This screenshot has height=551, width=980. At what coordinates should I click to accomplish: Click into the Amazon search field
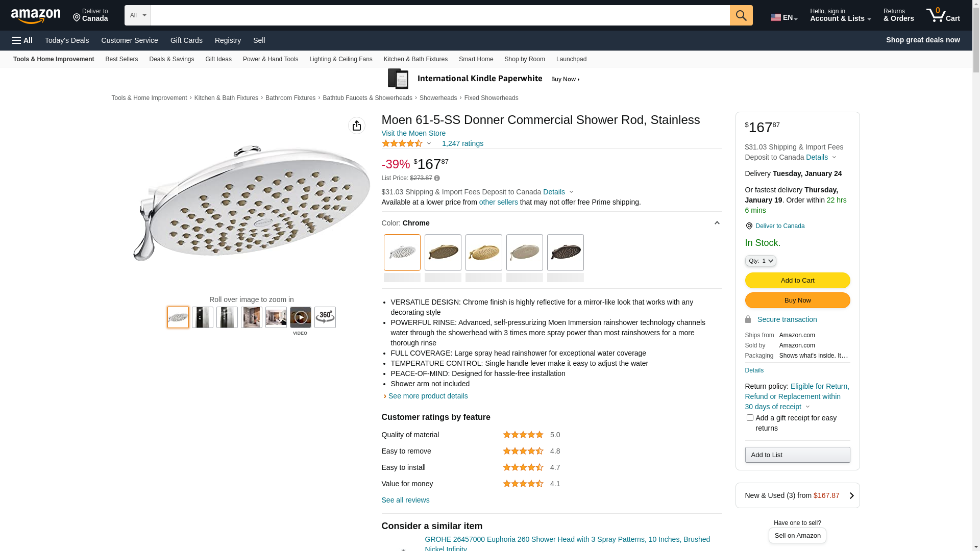pyautogui.click(x=440, y=15)
